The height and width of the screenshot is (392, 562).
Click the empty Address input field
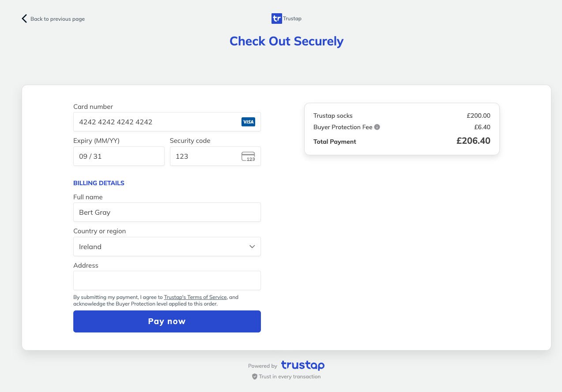pos(167,280)
